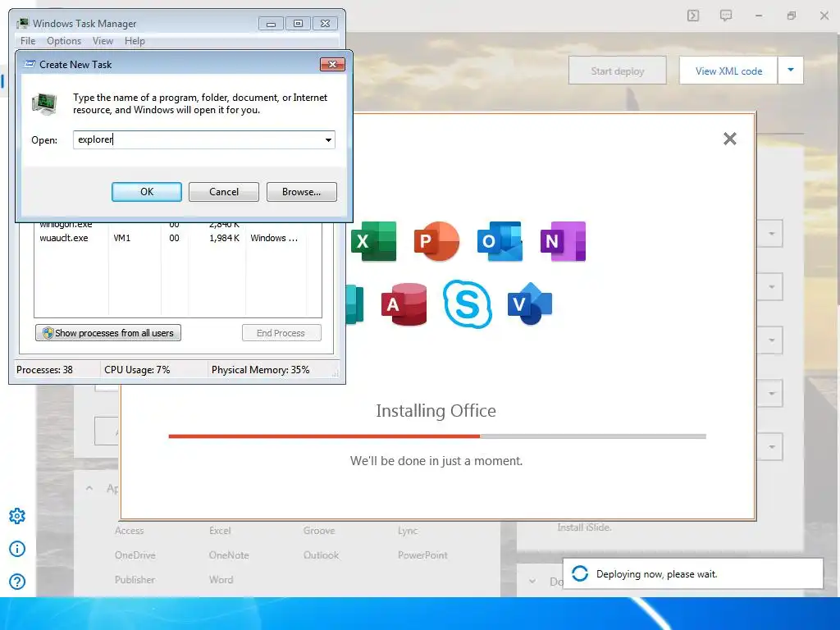The height and width of the screenshot is (630, 840).
Task: Toggle the OneNote application option
Action: [229, 555]
